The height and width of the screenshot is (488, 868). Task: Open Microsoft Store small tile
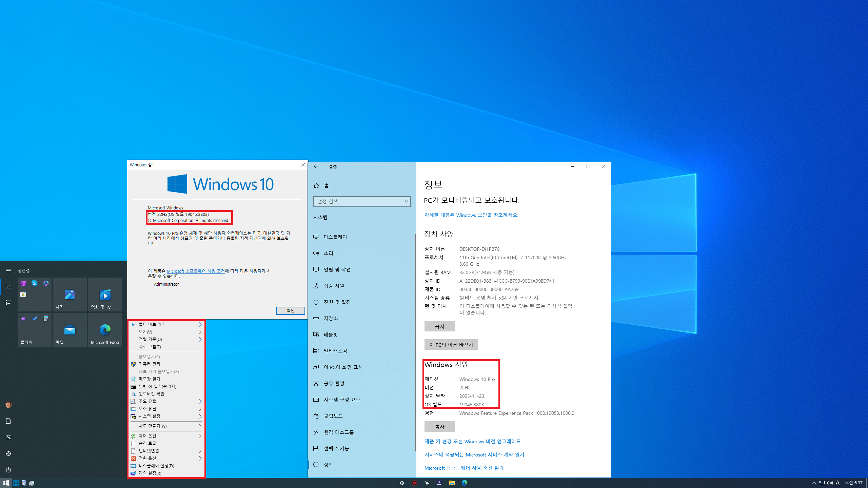point(23,294)
